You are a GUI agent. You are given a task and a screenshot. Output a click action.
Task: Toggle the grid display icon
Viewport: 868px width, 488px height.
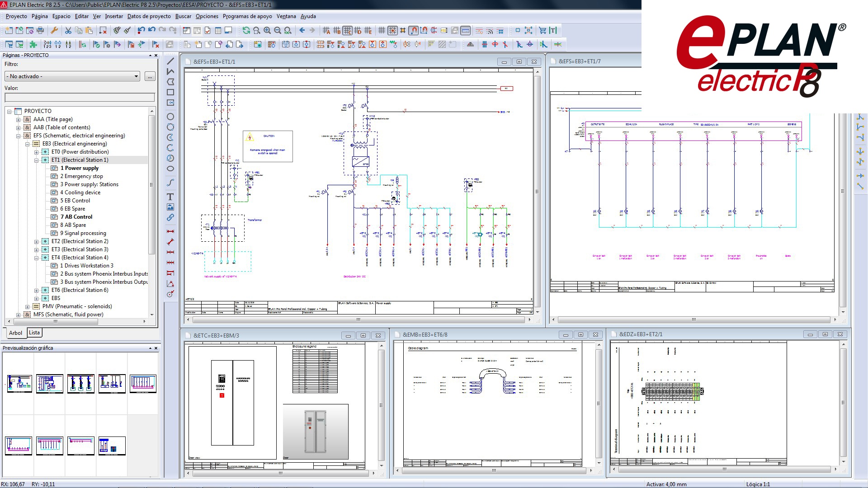[382, 31]
